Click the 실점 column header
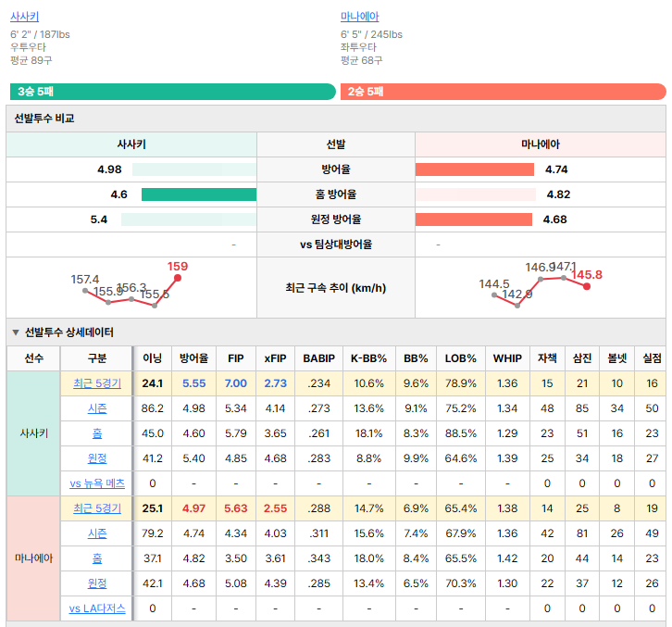Image resolution: width=672 pixels, height=627 pixels. pos(652,358)
